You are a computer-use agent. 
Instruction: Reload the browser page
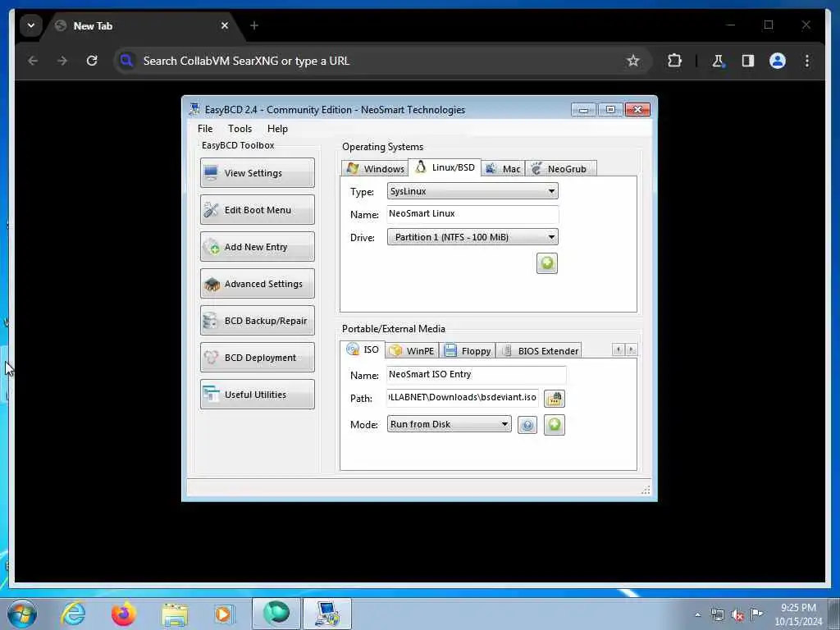tap(92, 61)
